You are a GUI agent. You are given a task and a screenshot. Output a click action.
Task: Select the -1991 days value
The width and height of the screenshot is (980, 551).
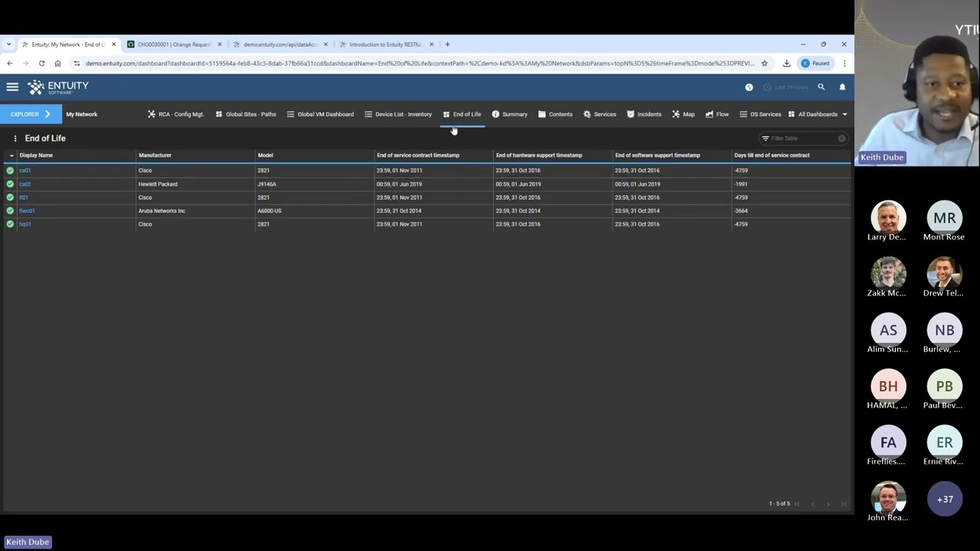pyautogui.click(x=741, y=184)
